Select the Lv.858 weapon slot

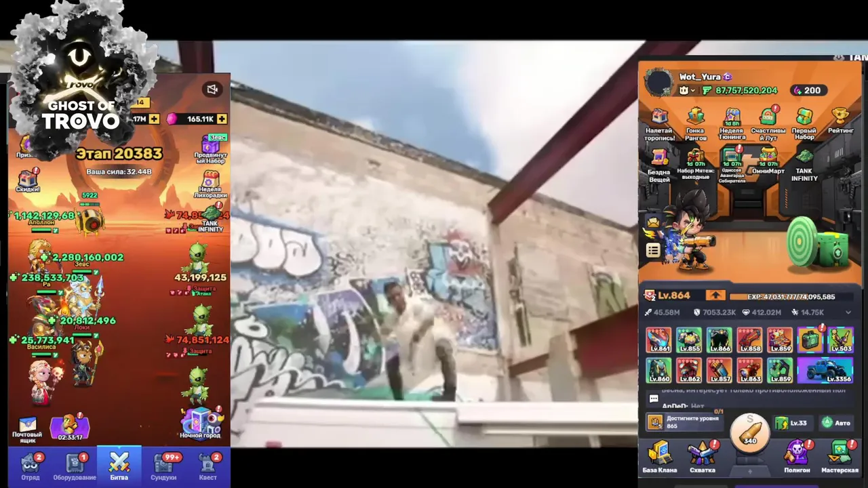[750, 340]
